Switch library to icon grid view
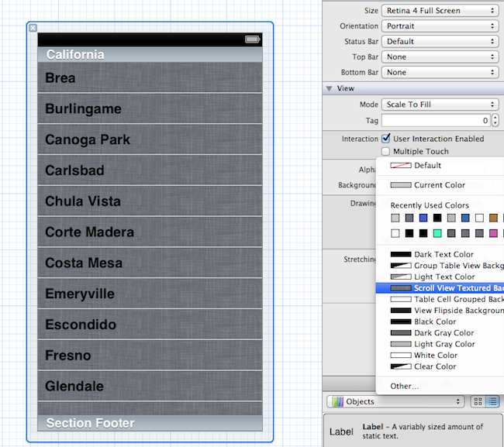This screenshot has width=504, height=447. point(478,402)
